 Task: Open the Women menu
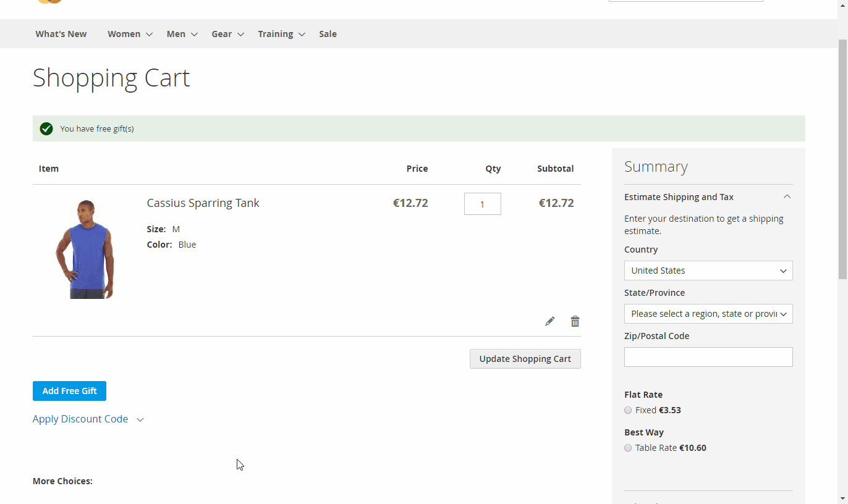point(130,34)
